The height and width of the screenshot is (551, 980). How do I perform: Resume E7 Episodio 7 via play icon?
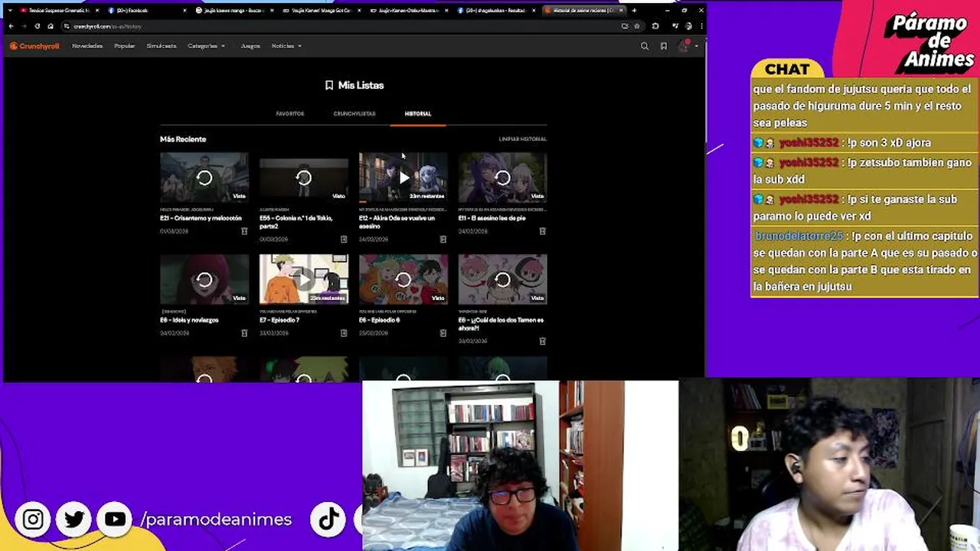point(304,280)
